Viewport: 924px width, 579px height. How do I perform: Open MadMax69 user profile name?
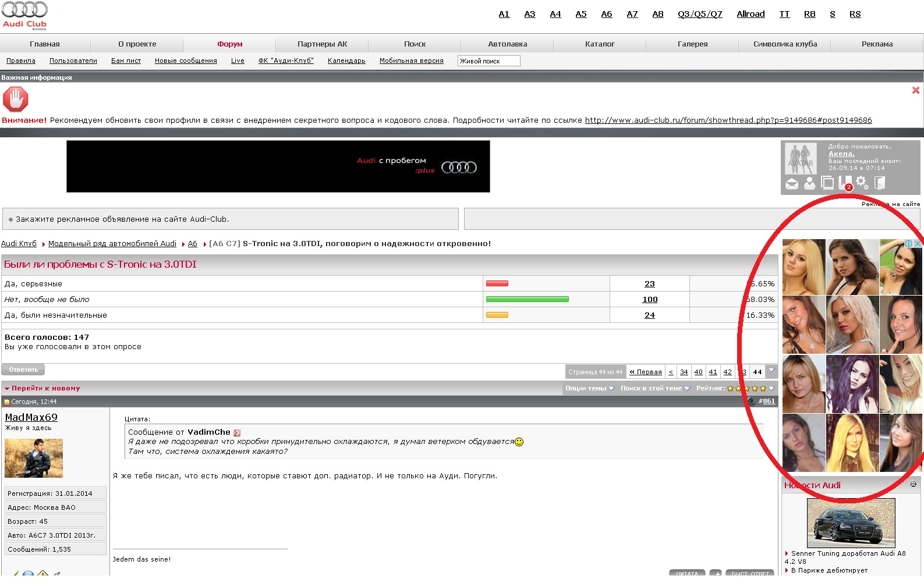pyautogui.click(x=31, y=417)
